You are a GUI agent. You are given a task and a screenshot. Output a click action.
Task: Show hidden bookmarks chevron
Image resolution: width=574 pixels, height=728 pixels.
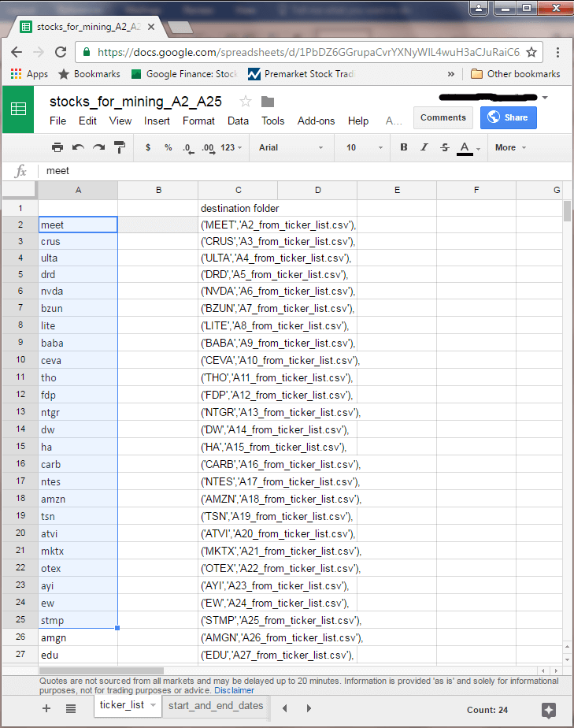(450, 74)
